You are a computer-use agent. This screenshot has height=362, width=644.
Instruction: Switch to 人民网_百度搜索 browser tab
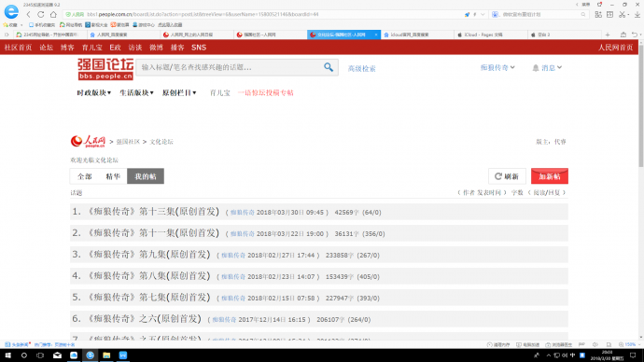(122, 35)
